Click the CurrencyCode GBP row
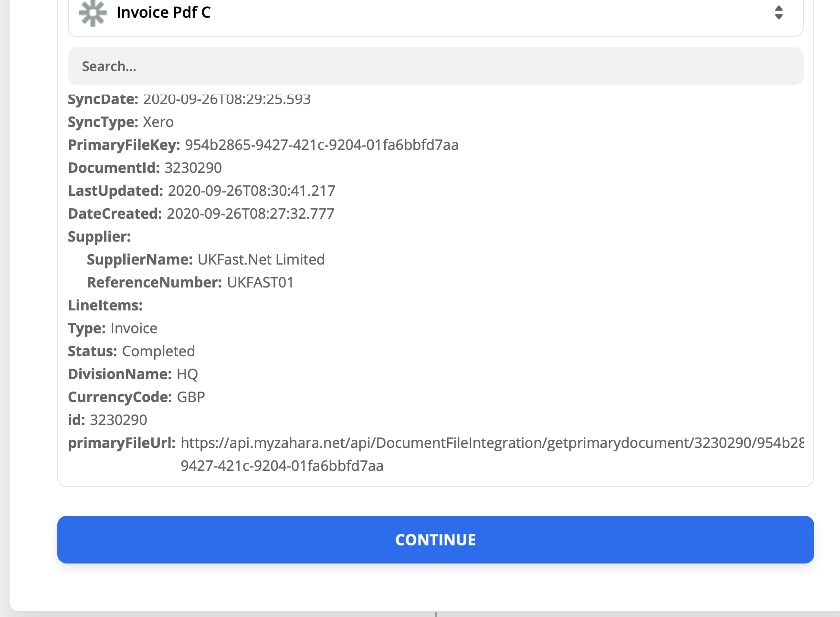The width and height of the screenshot is (840, 617). [x=136, y=397]
